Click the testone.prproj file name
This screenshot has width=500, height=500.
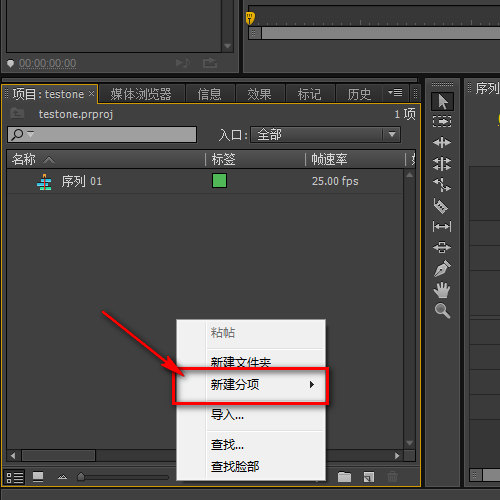pos(76,114)
